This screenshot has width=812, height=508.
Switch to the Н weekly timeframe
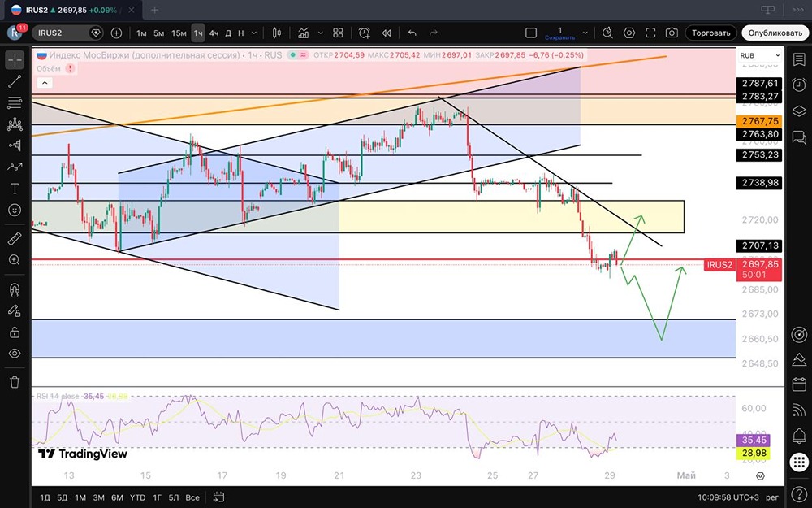click(241, 33)
